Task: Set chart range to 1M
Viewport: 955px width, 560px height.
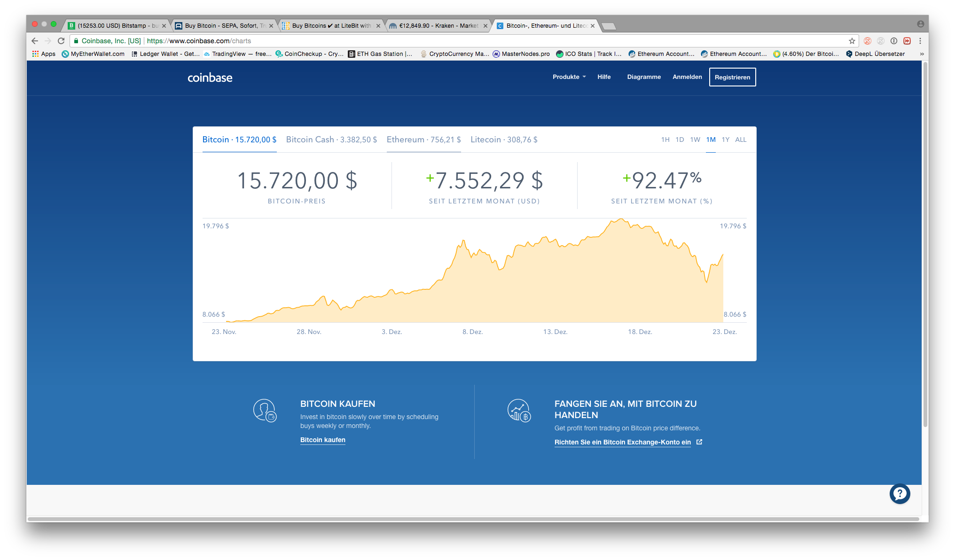Action: 711,140
